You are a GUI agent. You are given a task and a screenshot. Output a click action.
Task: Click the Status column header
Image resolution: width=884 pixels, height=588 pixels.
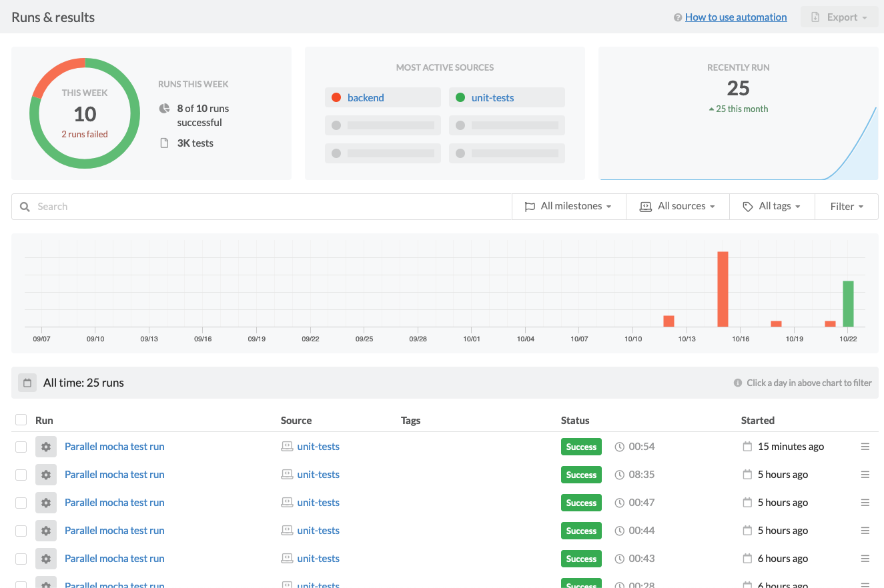coord(575,420)
